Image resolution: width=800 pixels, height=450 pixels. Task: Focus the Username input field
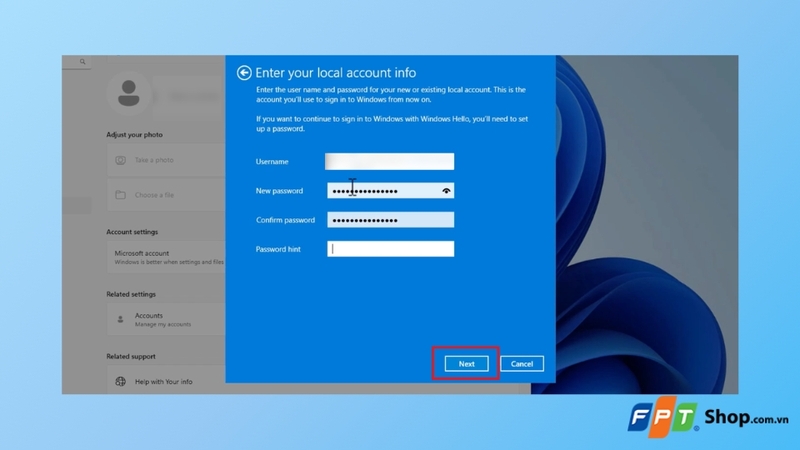pyautogui.click(x=389, y=162)
